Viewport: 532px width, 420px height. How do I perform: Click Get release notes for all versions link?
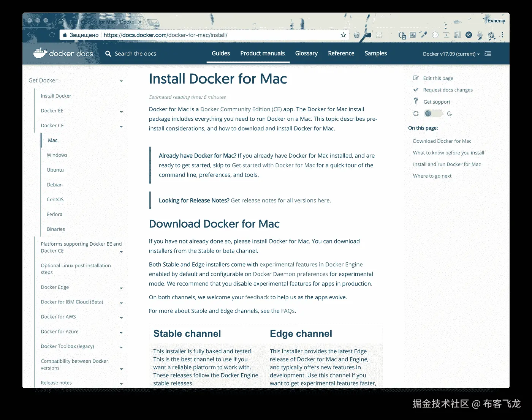pyautogui.click(x=281, y=201)
